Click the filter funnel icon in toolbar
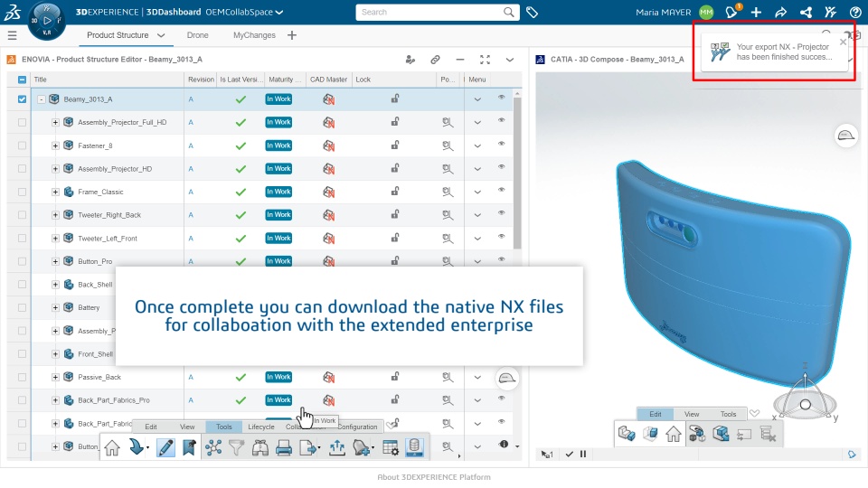 click(236, 447)
